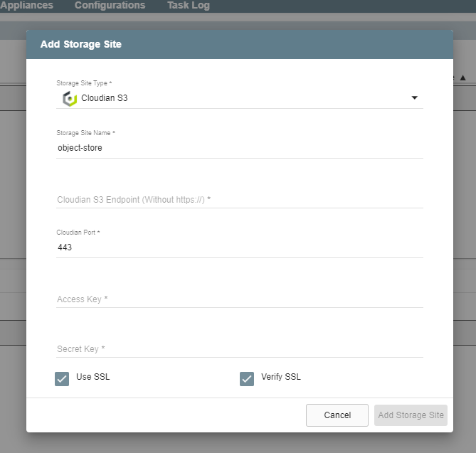Click the Use SSL label text
Screen dimensions: 476x453
tap(93, 377)
